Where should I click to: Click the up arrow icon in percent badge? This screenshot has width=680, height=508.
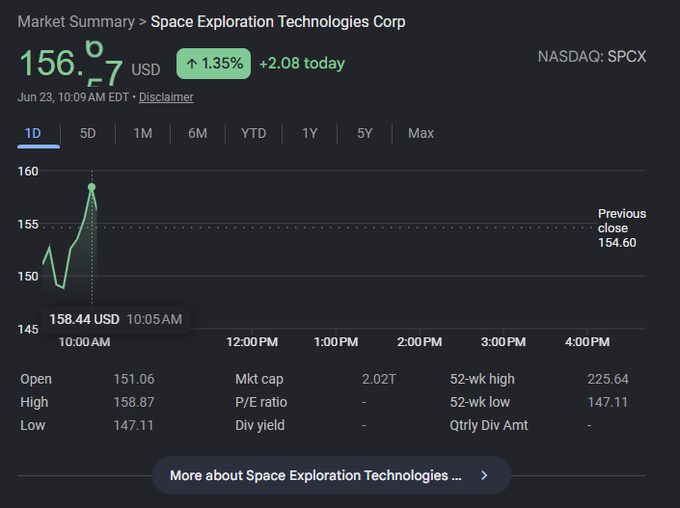click(x=192, y=64)
